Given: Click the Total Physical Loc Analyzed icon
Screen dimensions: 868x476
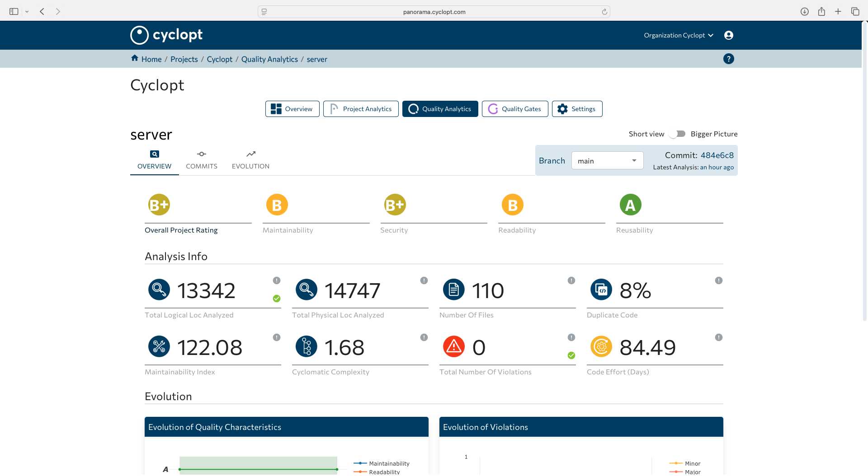Looking at the screenshot, I should point(307,289).
